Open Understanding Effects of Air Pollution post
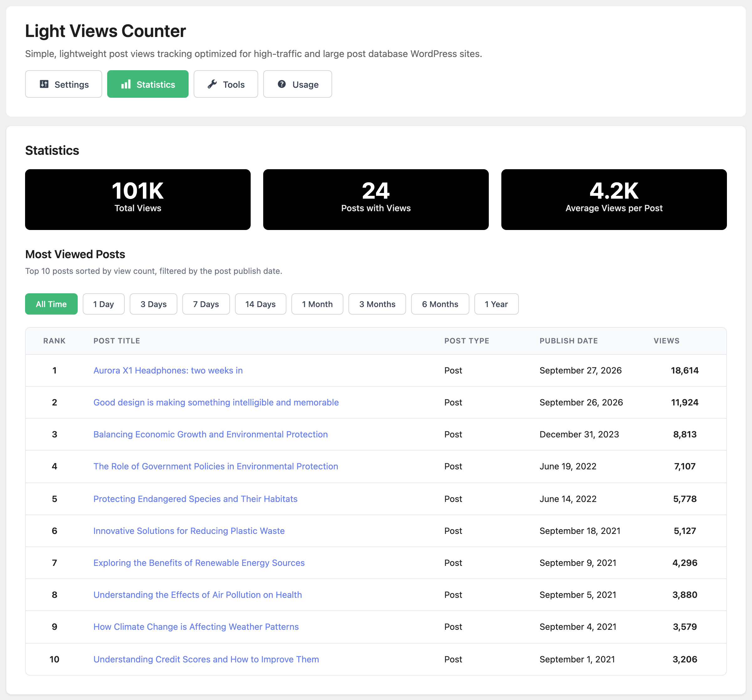Image resolution: width=752 pixels, height=700 pixels. pos(198,595)
